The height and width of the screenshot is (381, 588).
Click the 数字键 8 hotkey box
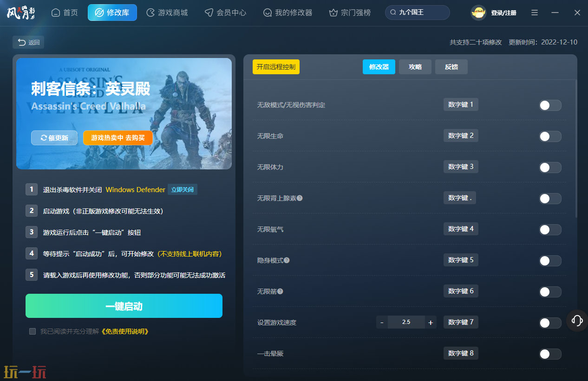(461, 353)
